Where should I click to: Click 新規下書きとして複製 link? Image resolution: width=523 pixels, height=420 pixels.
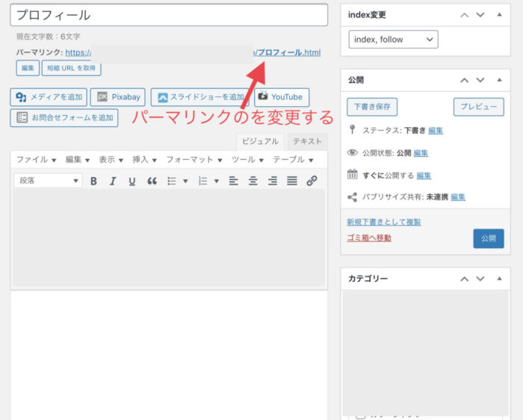[x=384, y=222]
